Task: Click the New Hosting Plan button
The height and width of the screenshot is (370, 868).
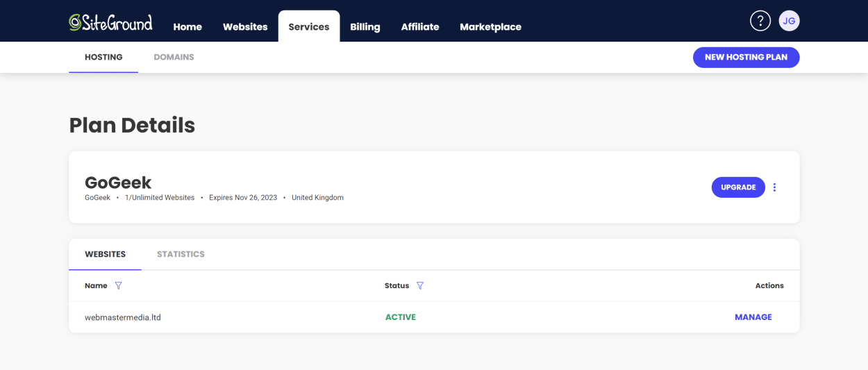Action: click(x=746, y=57)
